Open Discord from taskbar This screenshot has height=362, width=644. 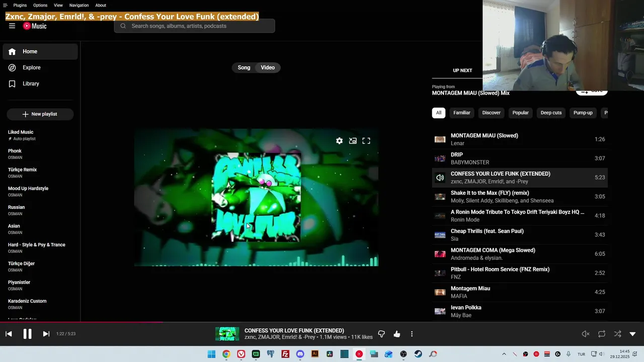[x=300, y=354]
